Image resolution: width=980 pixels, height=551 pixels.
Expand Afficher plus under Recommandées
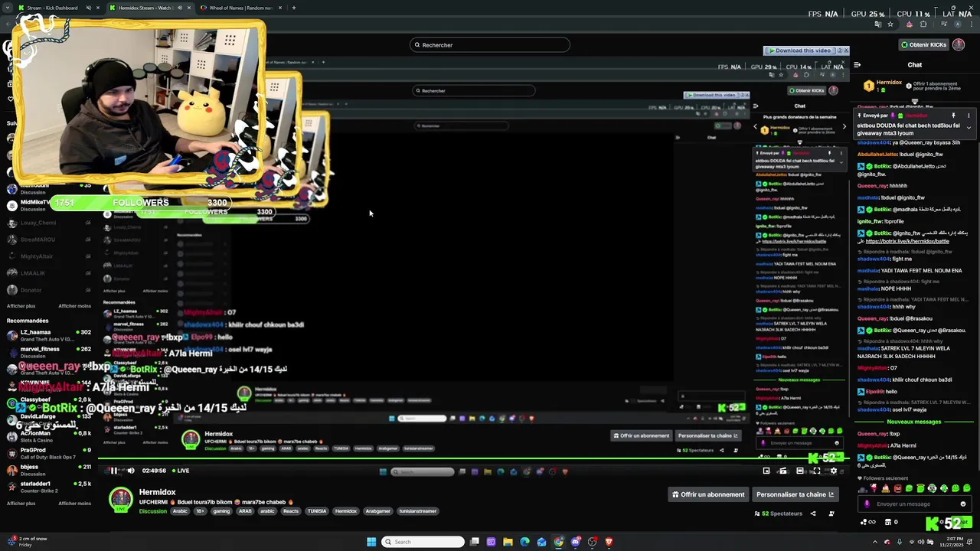click(x=21, y=504)
